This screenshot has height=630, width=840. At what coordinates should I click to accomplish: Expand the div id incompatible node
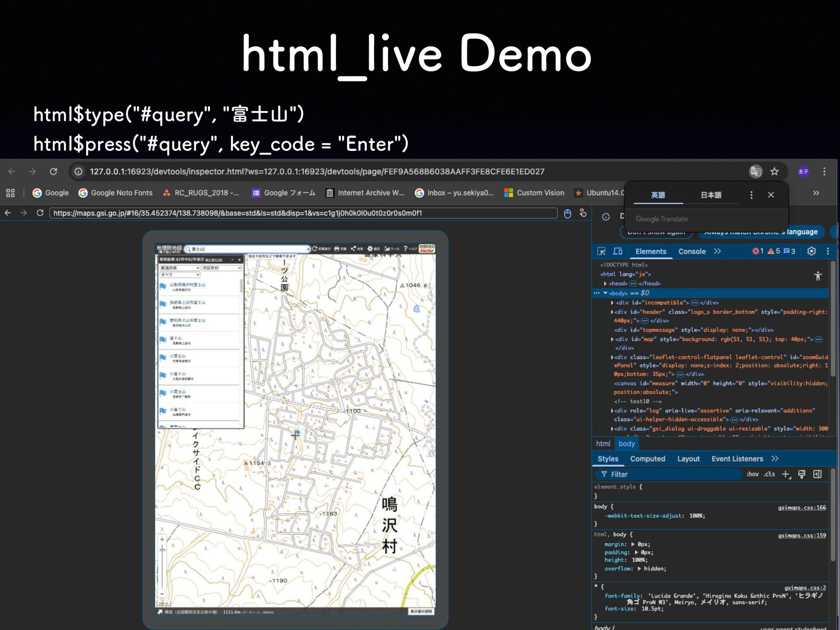[612, 303]
